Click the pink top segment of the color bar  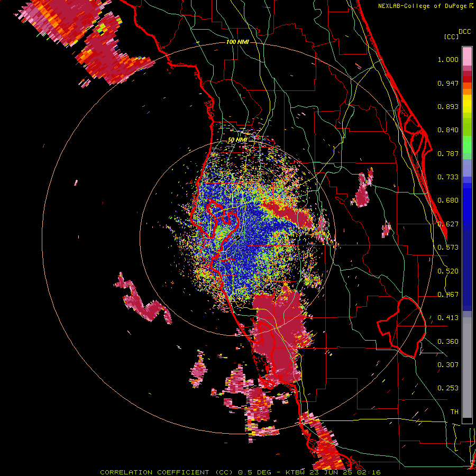tap(467, 56)
